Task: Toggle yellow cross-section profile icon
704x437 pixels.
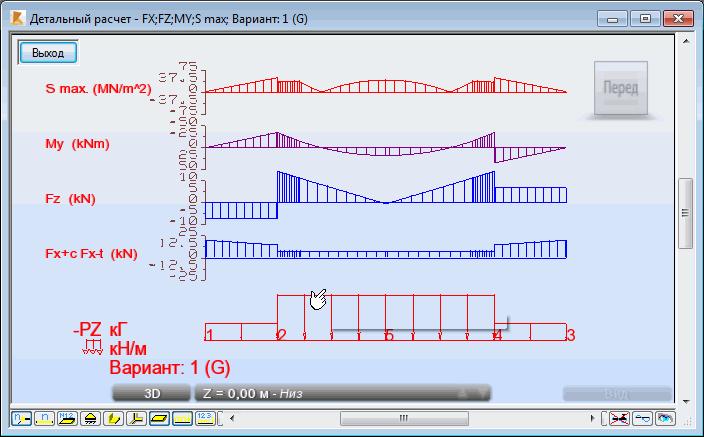Action: [113, 419]
